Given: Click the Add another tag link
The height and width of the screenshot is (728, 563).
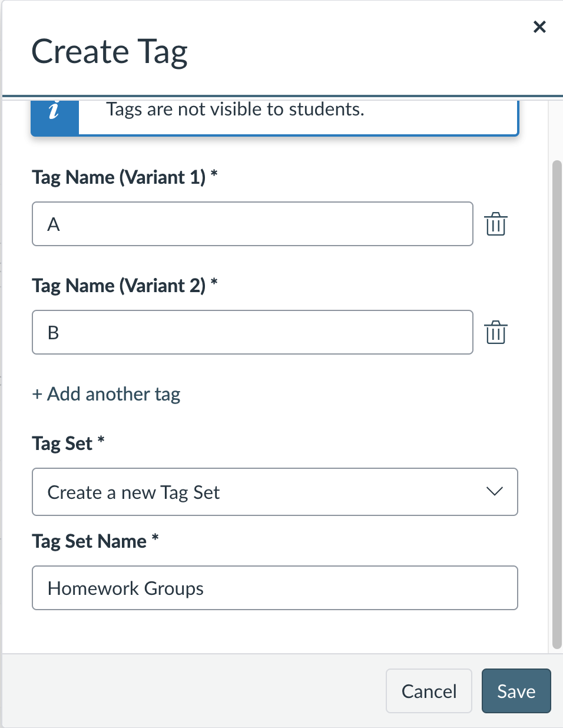Looking at the screenshot, I should pos(113,394).
